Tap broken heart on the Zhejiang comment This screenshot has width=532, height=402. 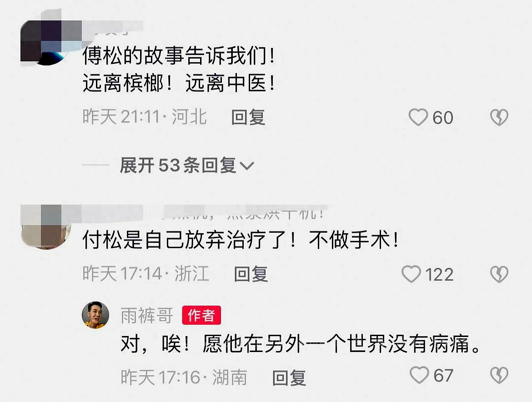pos(499,274)
